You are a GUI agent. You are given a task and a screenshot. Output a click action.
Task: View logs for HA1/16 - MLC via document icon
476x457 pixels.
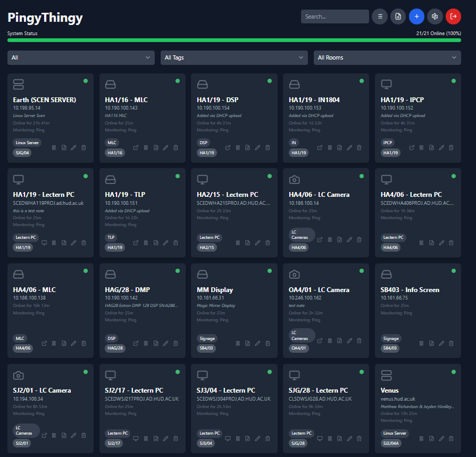coord(155,147)
